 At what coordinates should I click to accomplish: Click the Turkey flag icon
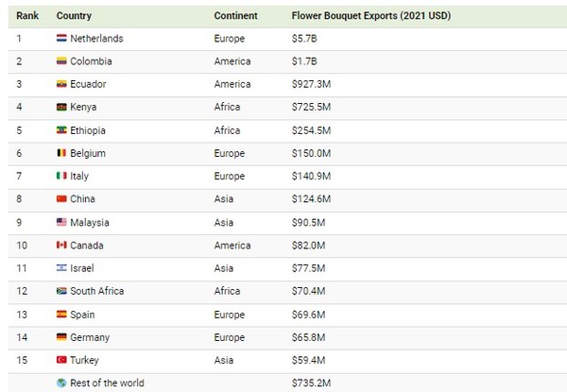[x=61, y=361]
